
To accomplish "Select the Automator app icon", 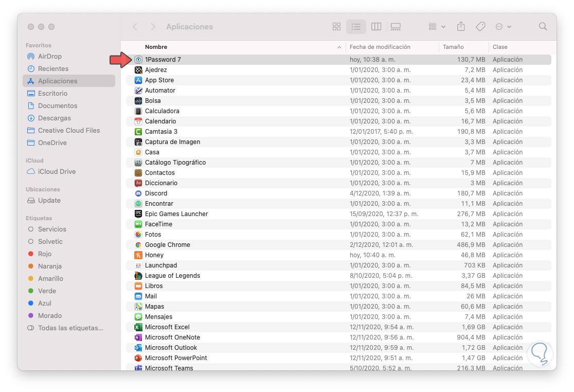I will (x=138, y=91).
